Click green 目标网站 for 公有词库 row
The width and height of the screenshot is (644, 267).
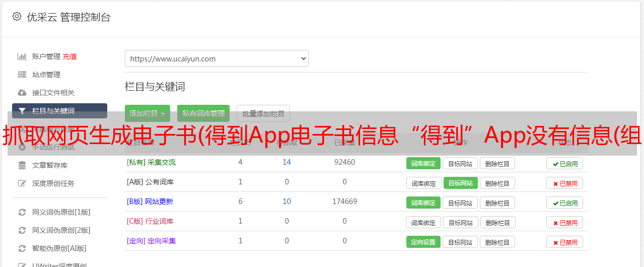click(x=461, y=183)
